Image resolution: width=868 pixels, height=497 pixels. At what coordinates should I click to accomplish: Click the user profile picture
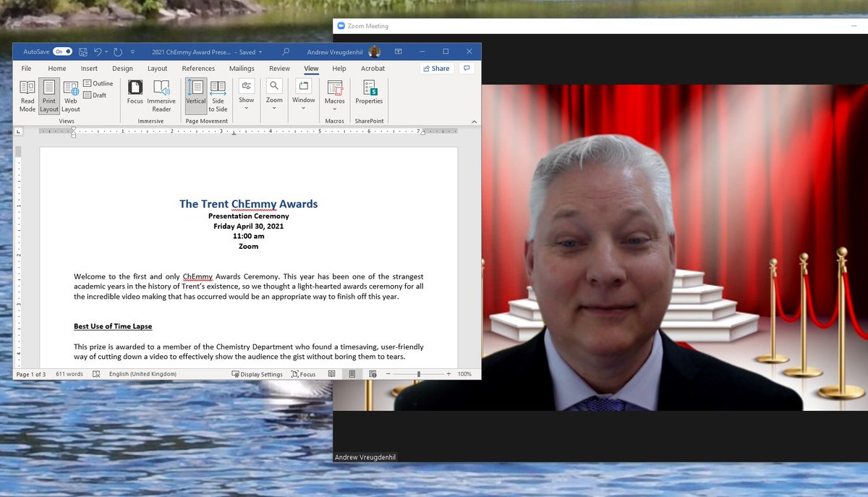[x=374, y=52]
